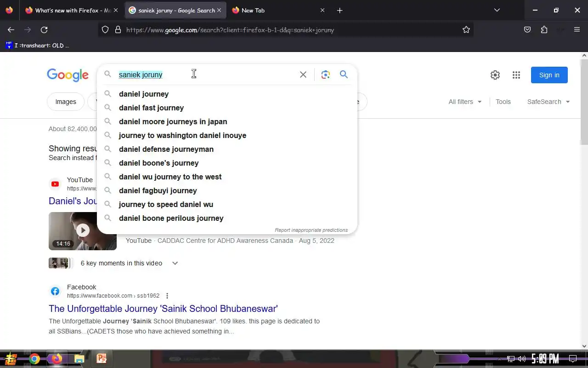Viewport: 588px width, 368px height.
Task: Play the Daniel's Journey video thumbnail
Action: [x=83, y=231]
